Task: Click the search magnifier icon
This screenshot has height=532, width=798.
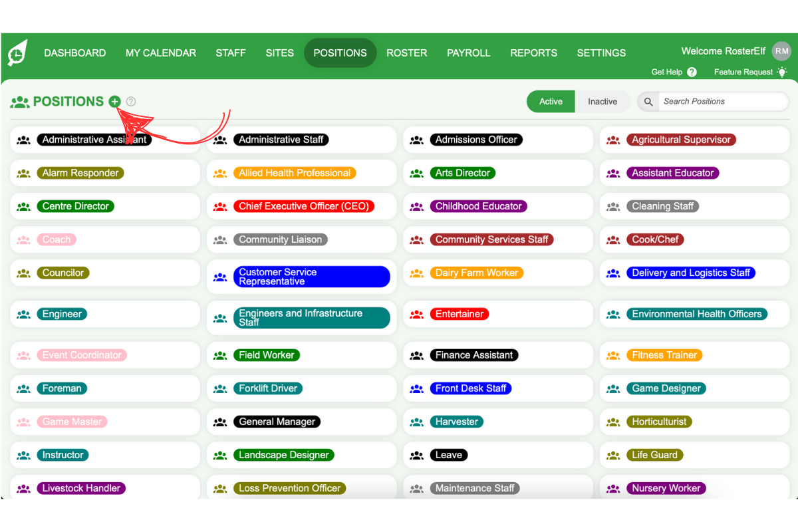Action: (648, 102)
